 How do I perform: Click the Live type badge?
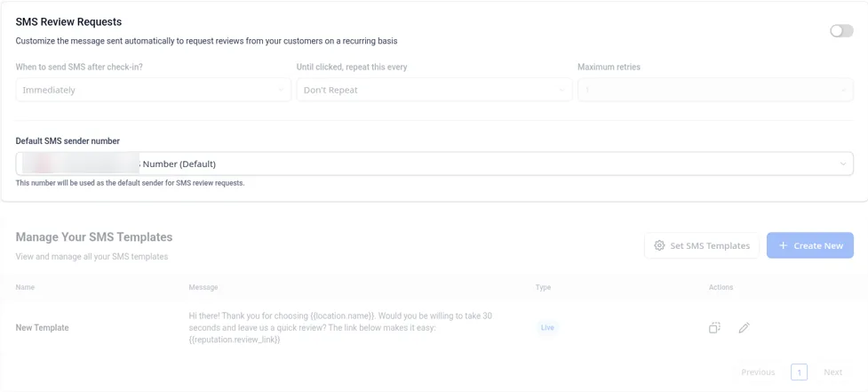coord(547,328)
